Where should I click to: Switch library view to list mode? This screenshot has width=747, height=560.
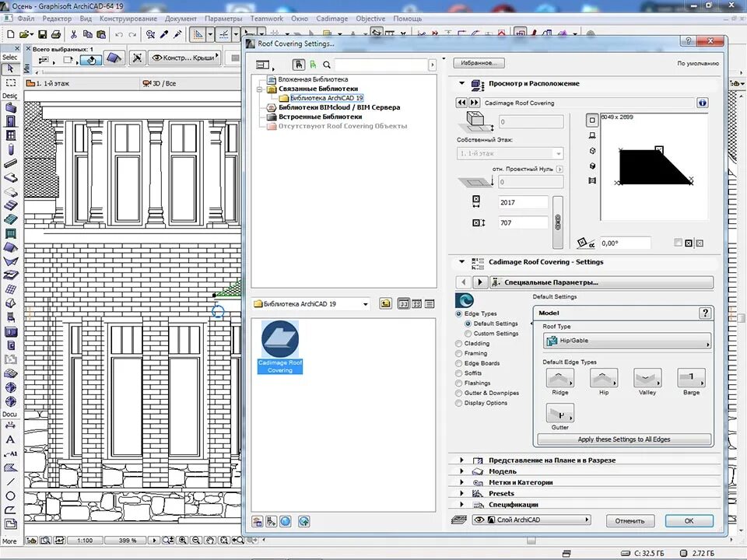click(x=430, y=304)
